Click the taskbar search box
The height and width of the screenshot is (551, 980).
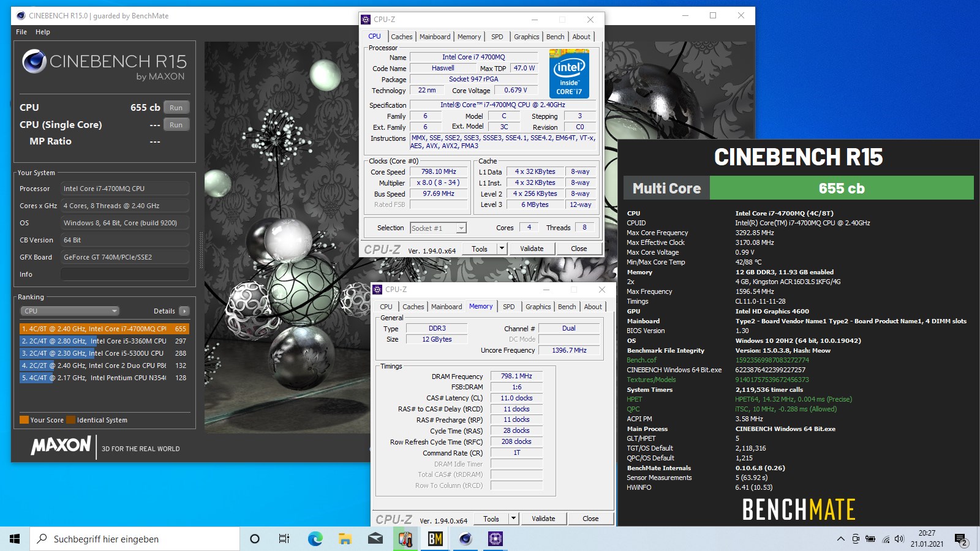tap(135, 539)
